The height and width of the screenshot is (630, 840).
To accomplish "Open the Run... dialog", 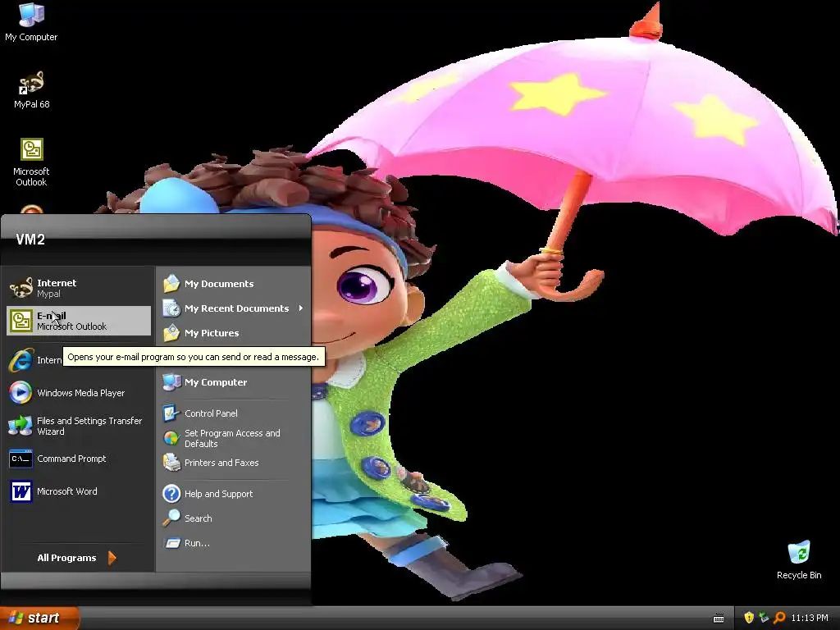I will pos(234,543).
